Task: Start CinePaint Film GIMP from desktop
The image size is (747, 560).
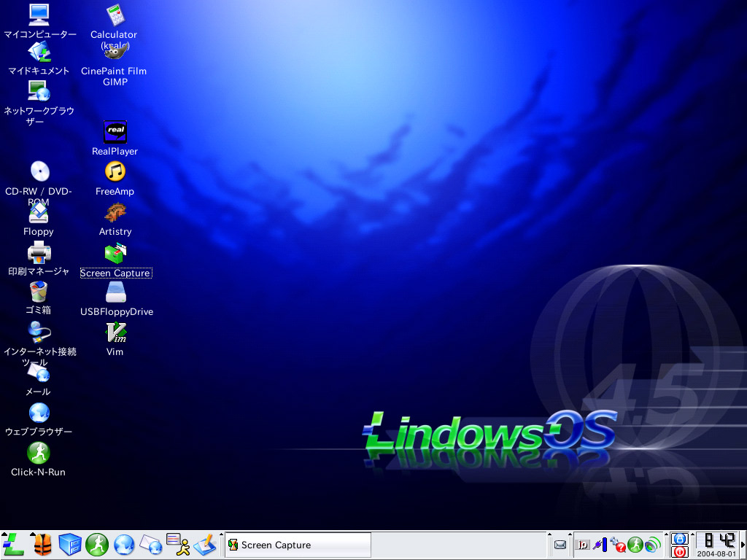Action: pos(115,52)
